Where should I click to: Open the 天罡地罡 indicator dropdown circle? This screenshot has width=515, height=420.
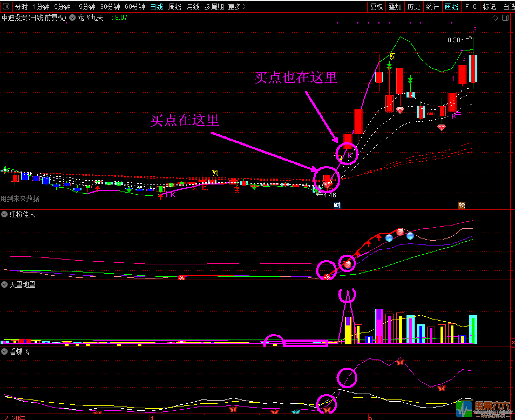(4, 284)
